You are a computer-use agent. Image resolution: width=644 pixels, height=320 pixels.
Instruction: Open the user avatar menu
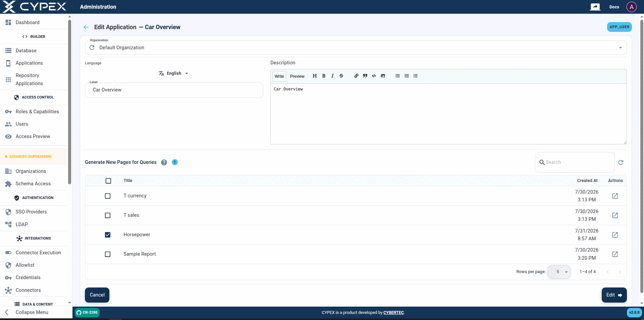(x=631, y=7)
